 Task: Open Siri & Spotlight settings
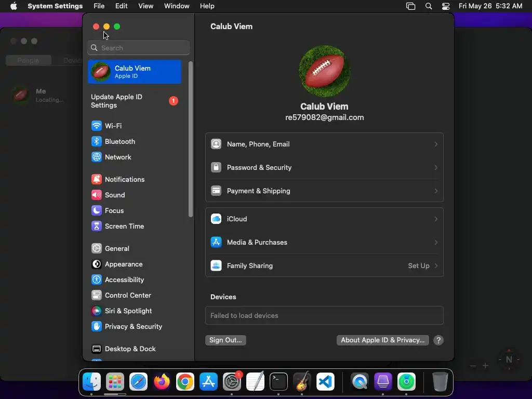coord(135,311)
